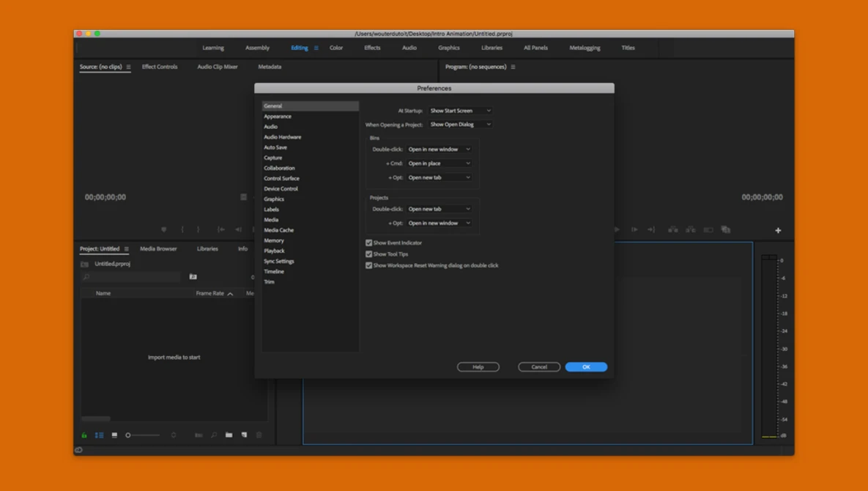Click the Extract icon in Program monitor

click(690, 229)
